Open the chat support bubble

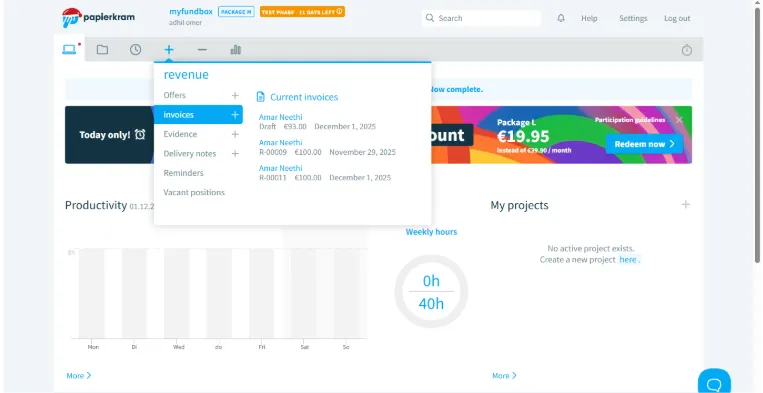click(714, 382)
